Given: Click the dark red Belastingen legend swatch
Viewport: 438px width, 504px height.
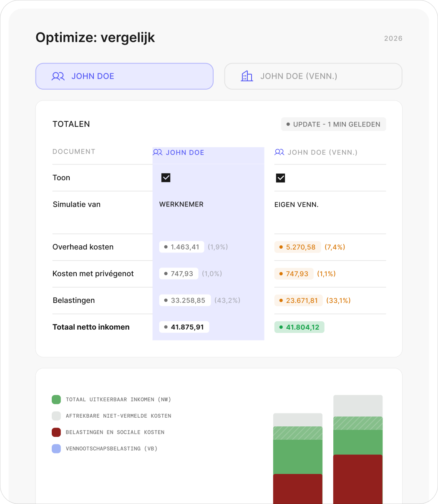Looking at the screenshot, I should pos(56,432).
